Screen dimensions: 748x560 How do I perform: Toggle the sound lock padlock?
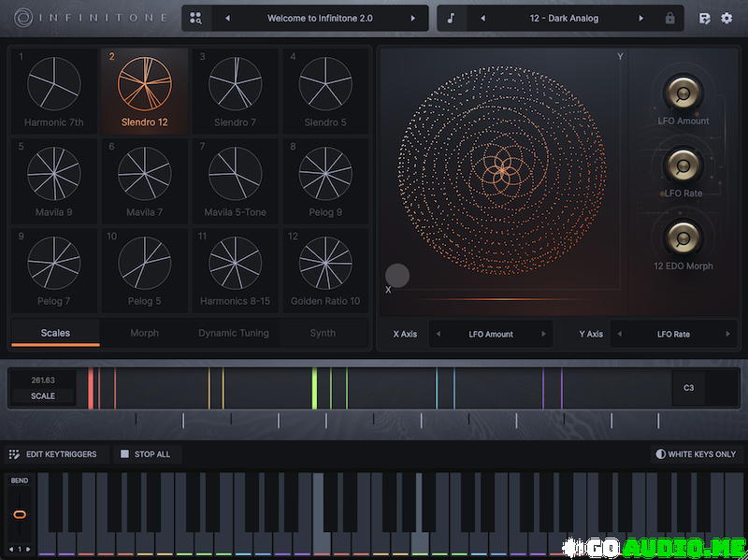669,18
